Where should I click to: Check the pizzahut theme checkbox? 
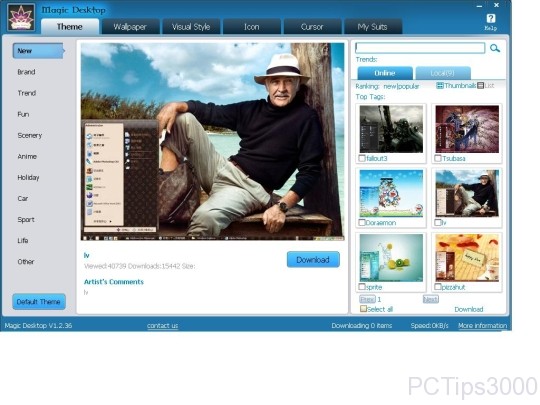point(438,287)
